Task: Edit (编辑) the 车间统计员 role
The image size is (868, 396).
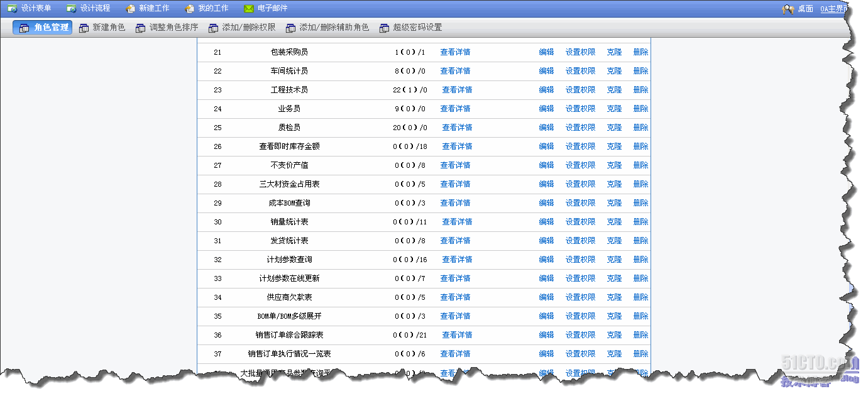Action: (546, 71)
